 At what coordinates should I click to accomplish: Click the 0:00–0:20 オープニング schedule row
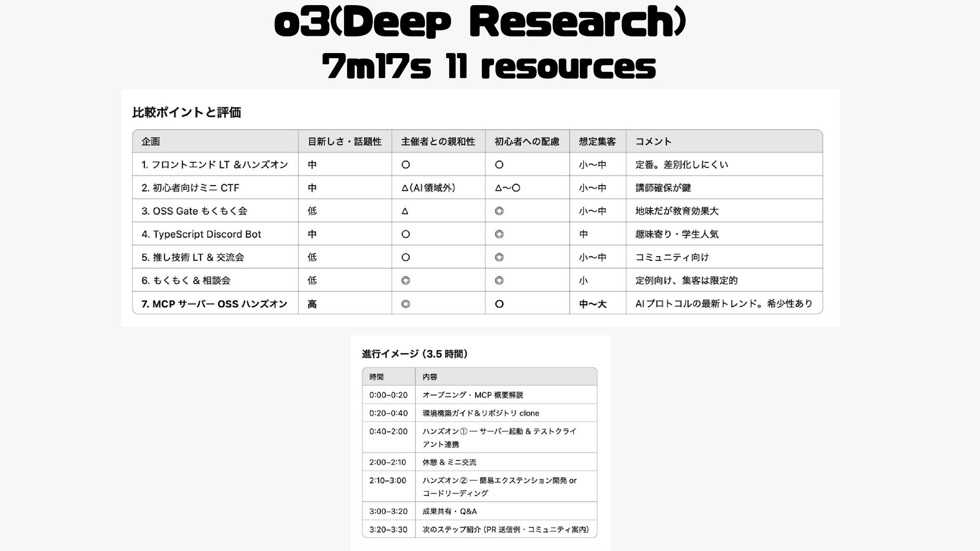pyautogui.click(x=473, y=395)
